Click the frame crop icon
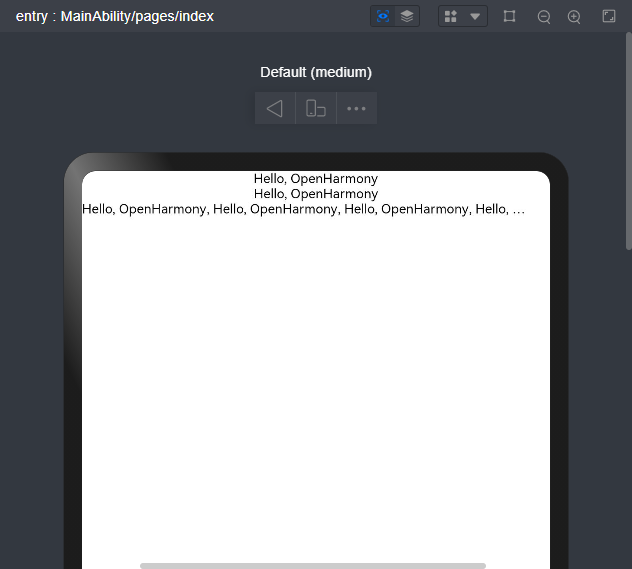 pyautogui.click(x=509, y=17)
